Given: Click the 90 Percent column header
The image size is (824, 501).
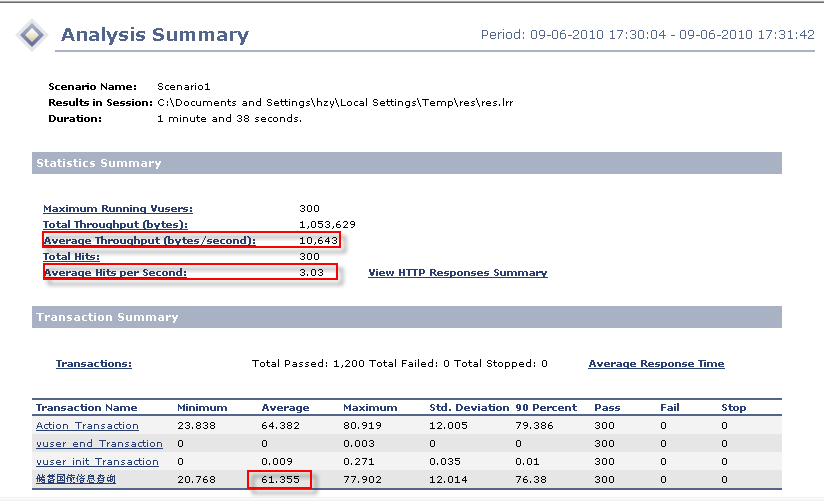Looking at the screenshot, I should [548, 408].
